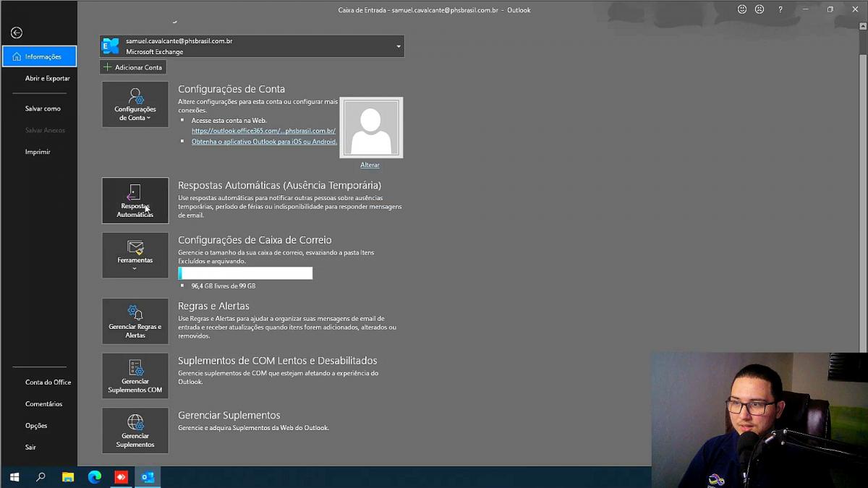This screenshot has width=868, height=488.
Task: Click Suplementos de COM Lentos e Desabilitados heading
Action: click(x=278, y=361)
